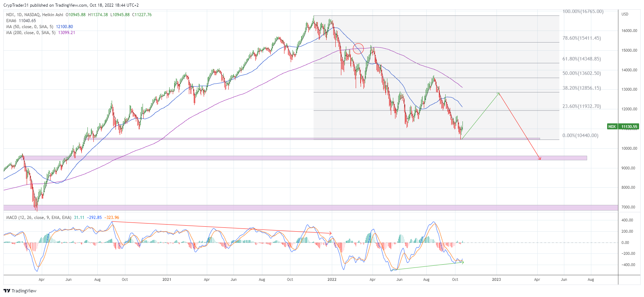This screenshot has width=644, height=297.
Task: Click the 10000.00 price axis label
Action: click(629, 148)
